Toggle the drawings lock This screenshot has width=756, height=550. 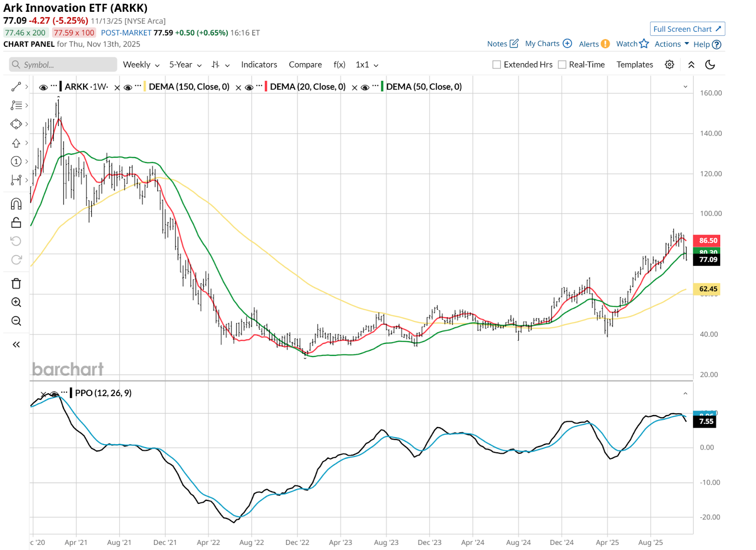click(16, 222)
